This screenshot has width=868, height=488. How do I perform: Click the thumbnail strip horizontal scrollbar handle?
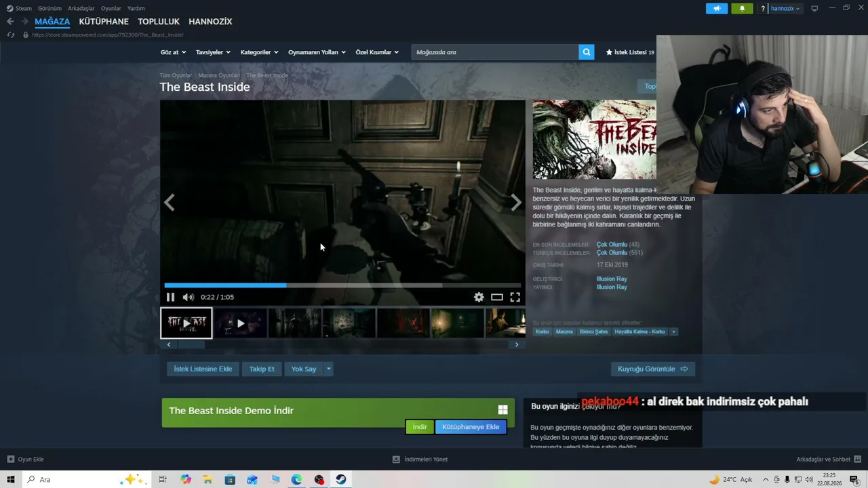pos(191,344)
